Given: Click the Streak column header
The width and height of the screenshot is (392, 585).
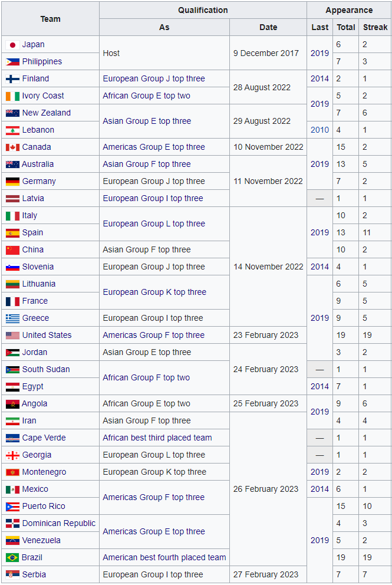Looking at the screenshot, I should pos(375,27).
